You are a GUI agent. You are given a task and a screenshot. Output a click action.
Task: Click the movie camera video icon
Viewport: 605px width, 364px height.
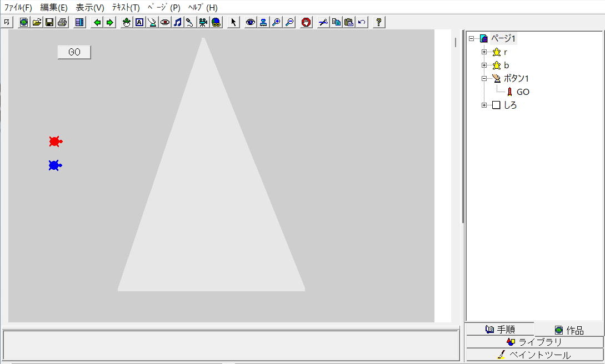click(x=203, y=22)
